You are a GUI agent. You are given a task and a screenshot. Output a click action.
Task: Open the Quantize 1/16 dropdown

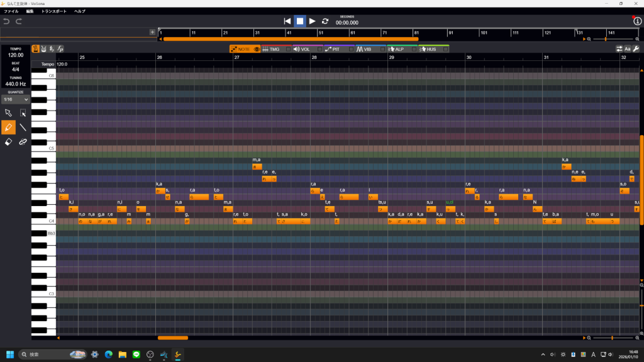(16, 99)
